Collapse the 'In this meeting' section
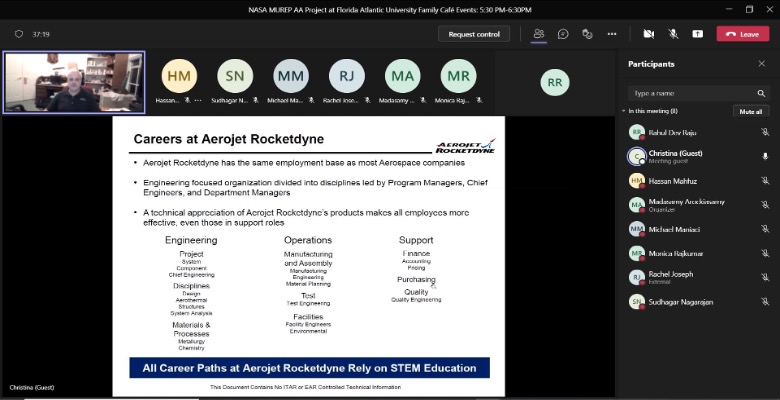The width and height of the screenshot is (780, 400). coord(623,111)
